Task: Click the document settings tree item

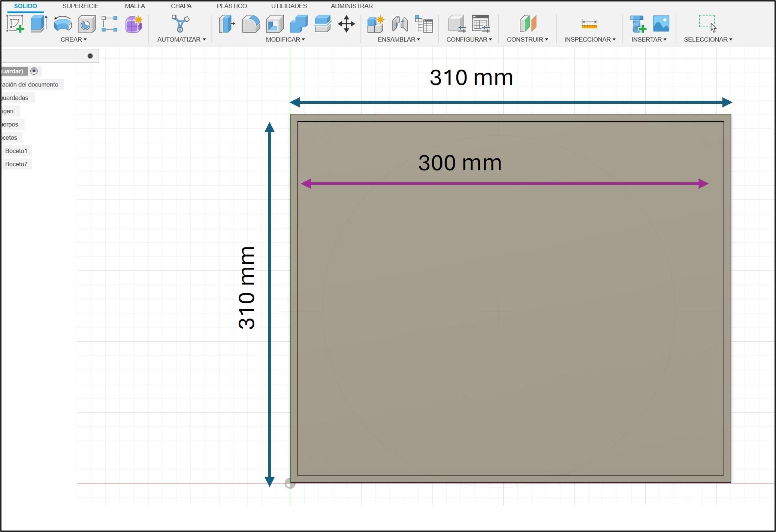Action: point(30,85)
